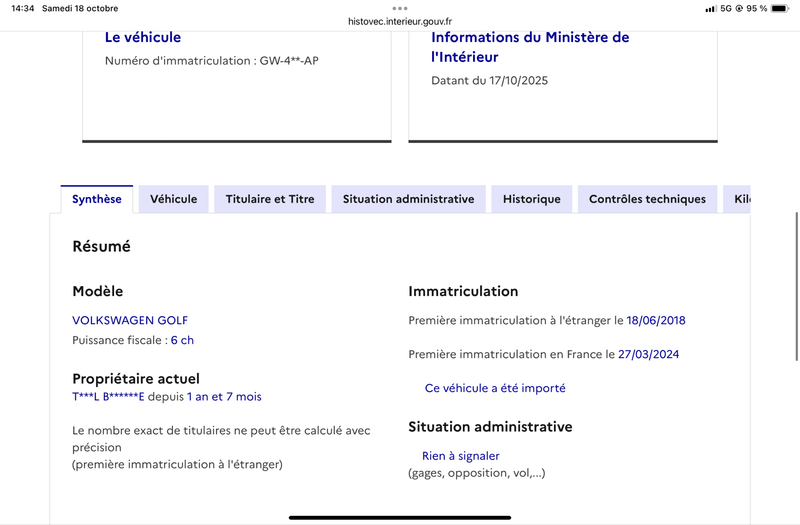This screenshot has height=525, width=800.
Task: Tap the cellular signal bars icon
Action: 710,8
